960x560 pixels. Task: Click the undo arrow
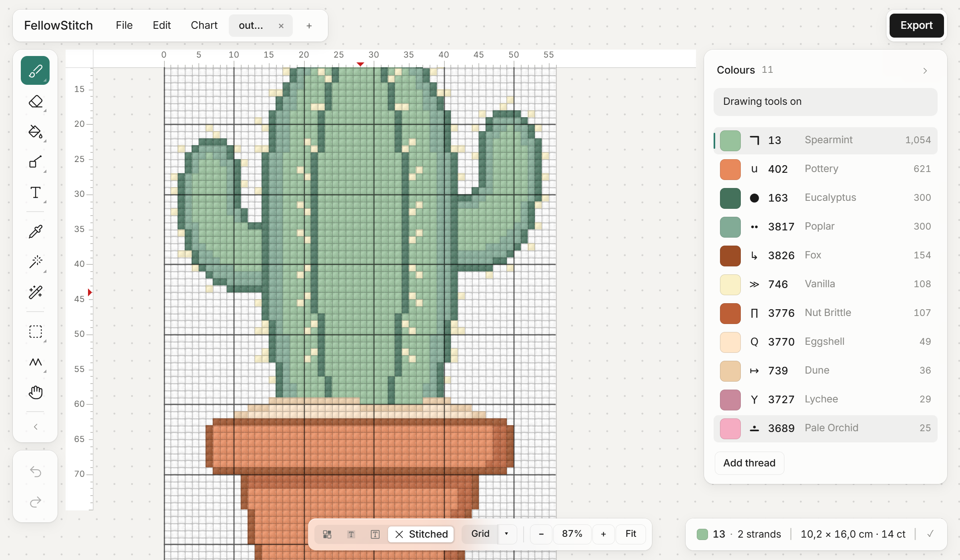pyautogui.click(x=35, y=472)
